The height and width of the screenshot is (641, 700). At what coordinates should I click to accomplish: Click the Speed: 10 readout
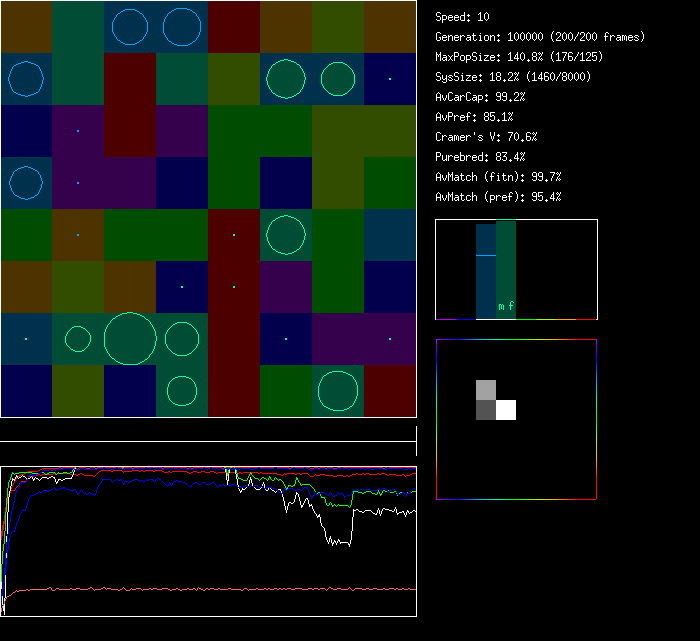tap(462, 17)
